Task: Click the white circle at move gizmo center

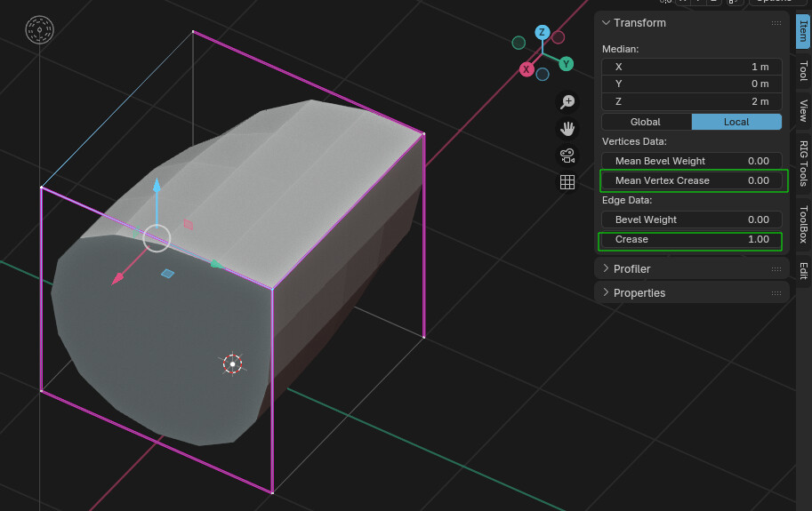Action: click(x=157, y=238)
